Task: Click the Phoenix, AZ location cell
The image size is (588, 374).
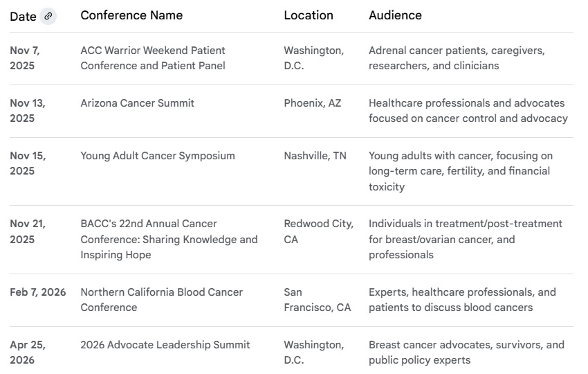Action: pos(313,103)
